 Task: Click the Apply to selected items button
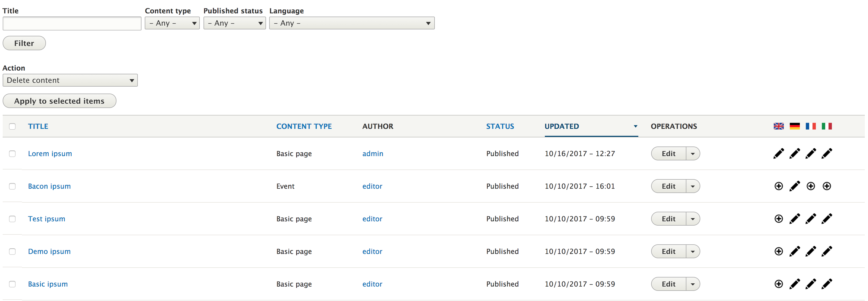click(59, 101)
